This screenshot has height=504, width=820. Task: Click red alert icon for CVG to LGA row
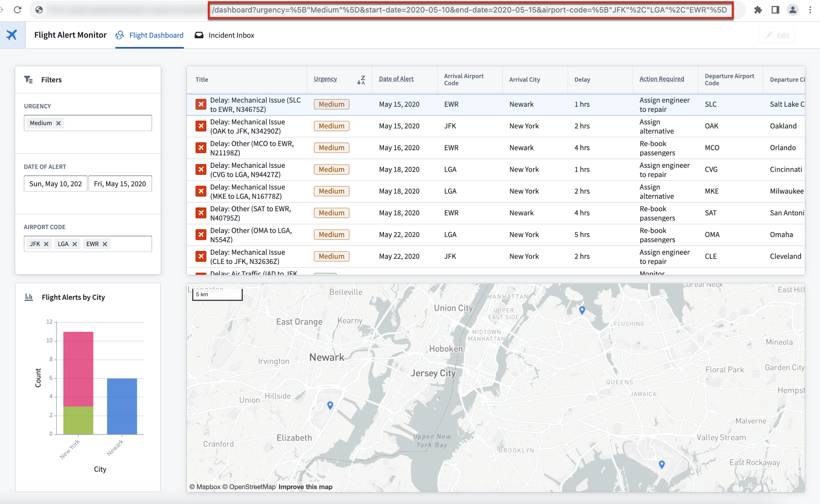point(201,169)
